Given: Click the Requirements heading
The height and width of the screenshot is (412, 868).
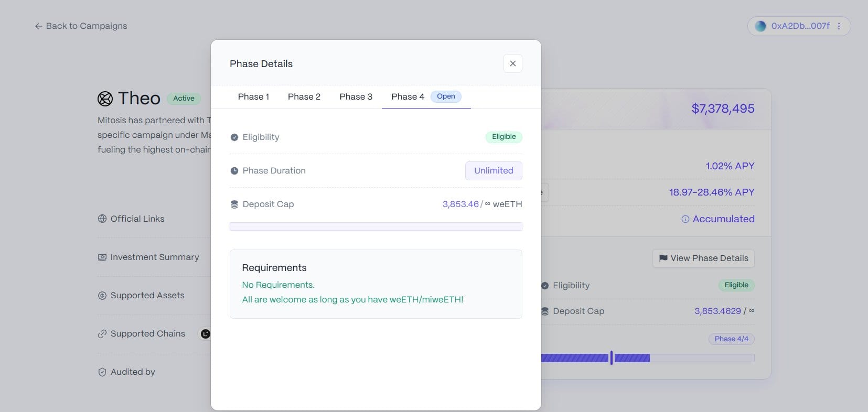Looking at the screenshot, I should pos(274,268).
